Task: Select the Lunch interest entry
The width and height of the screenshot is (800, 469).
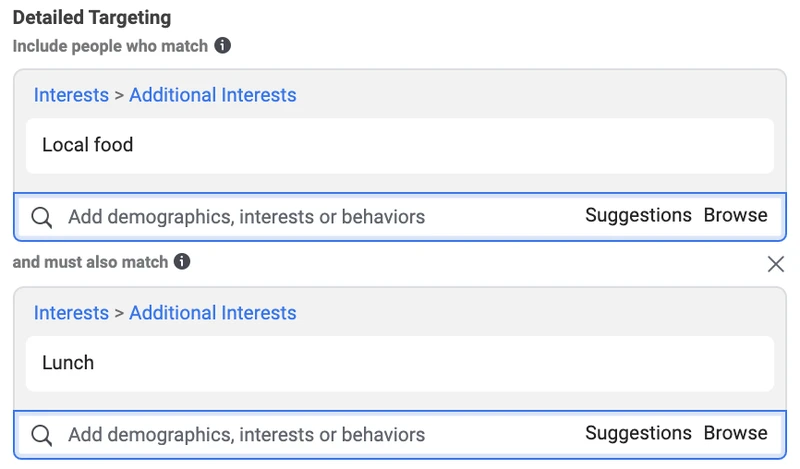Action: [x=400, y=364]
